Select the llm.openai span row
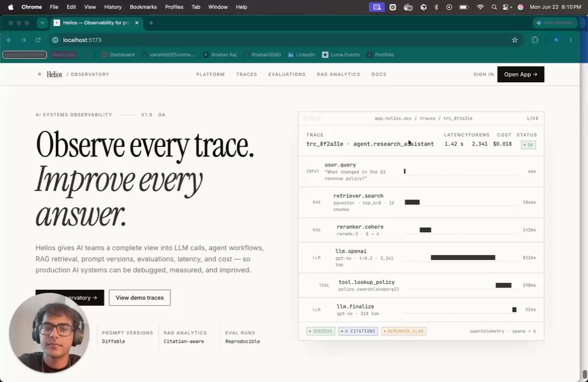The image size is (588, 382). [421, 257]
